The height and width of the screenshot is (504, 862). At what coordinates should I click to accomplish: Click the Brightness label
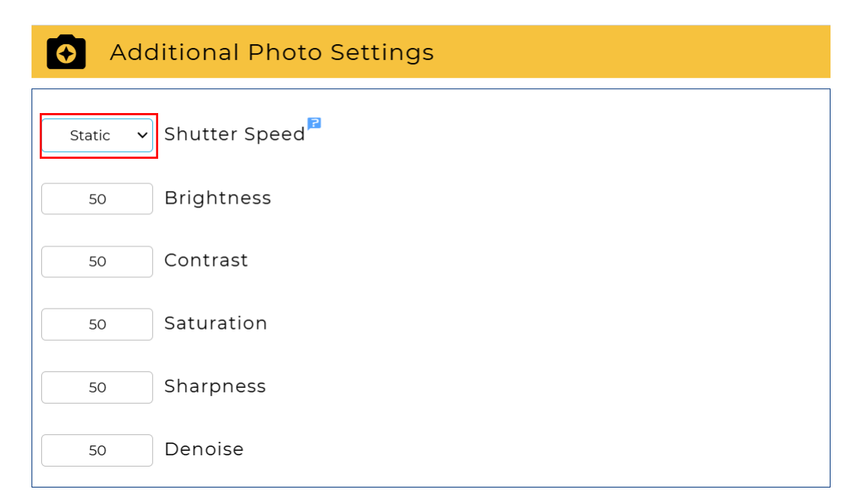click(x=217, y=198)
